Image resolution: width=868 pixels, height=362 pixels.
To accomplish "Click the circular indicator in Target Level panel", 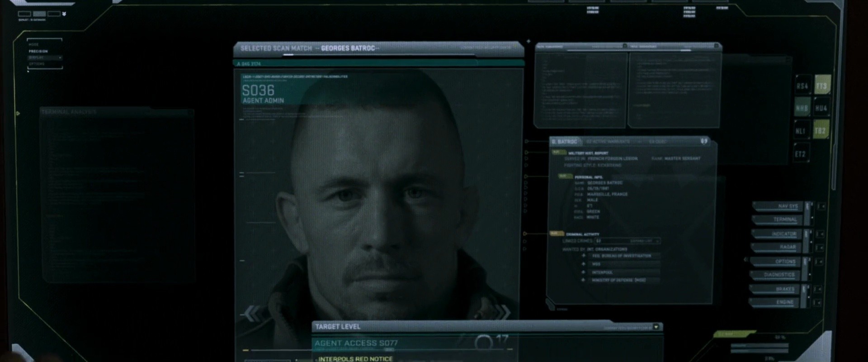I will tap(484, 342).
